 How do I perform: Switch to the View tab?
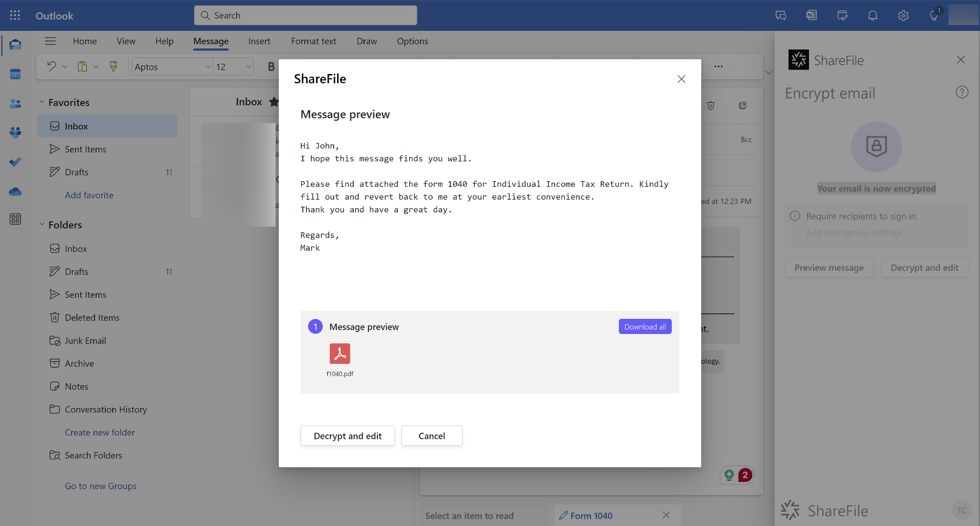(126, 41)
